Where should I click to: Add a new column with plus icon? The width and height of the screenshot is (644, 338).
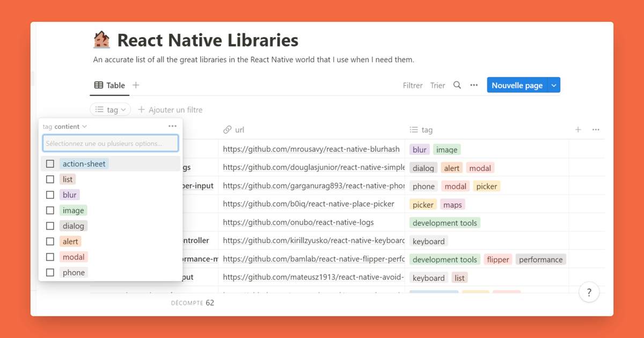[x=578, y=130]
